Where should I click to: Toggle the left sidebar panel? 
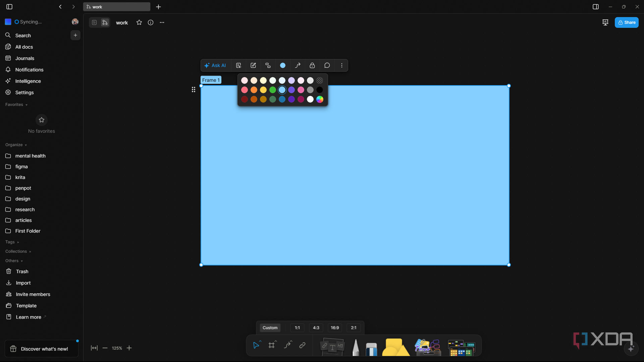click(9, 7)
